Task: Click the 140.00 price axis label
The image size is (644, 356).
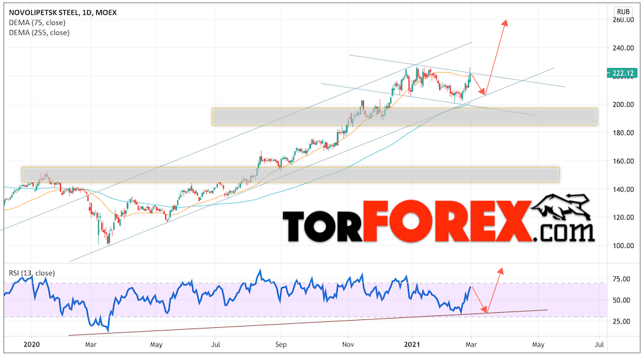Action: click(622, 189)
